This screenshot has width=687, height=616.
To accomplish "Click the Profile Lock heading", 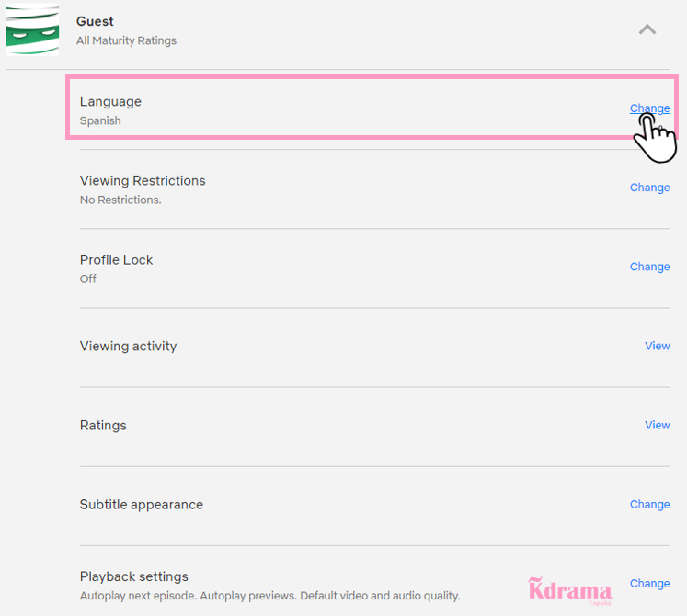I will 116,260.
